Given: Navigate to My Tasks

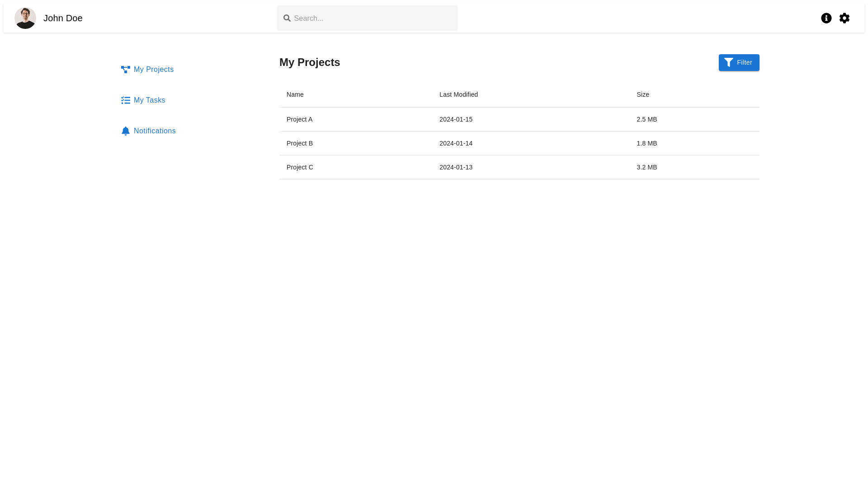Looking at the screenshot, I should [x=149, y=100].
